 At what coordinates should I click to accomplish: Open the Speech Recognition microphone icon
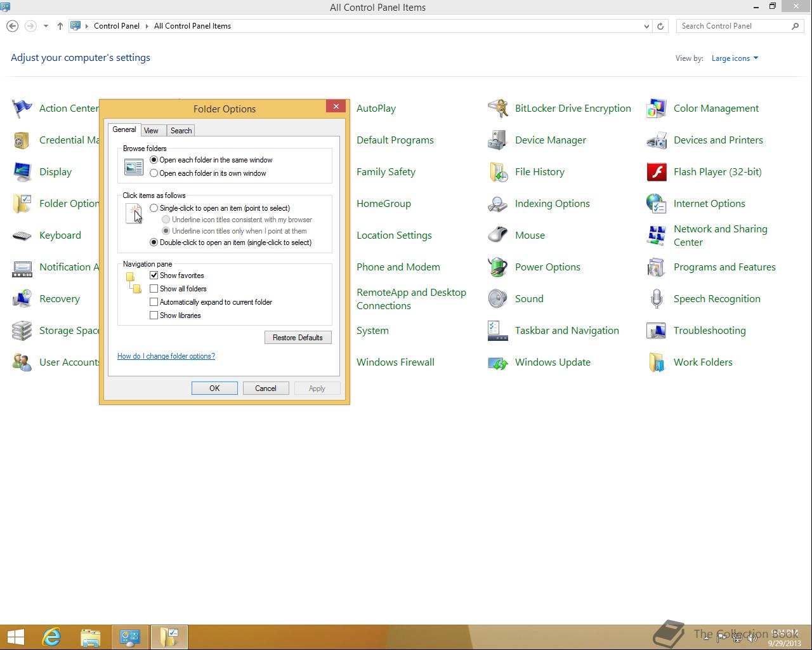coord(656,299)
